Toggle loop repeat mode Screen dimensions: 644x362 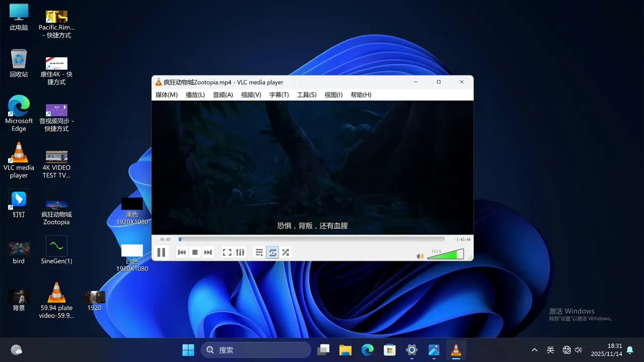(273, 252)
